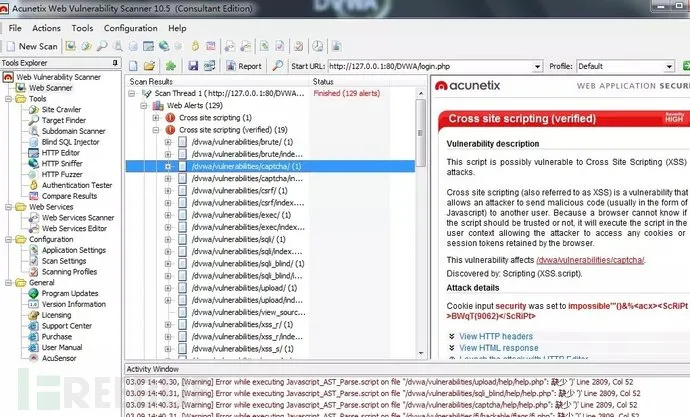Collapse the Web Alerts (129) node
690x417 pixels.
click(143, 106)
